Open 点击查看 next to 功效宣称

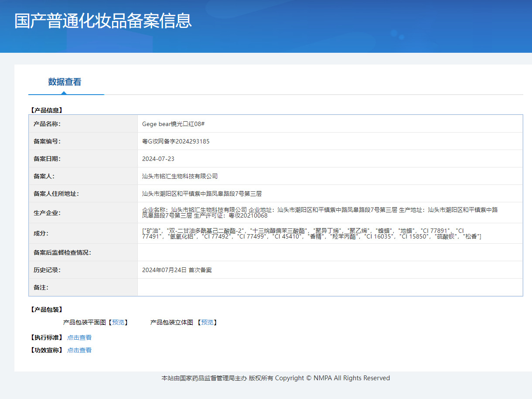(79, 350)
